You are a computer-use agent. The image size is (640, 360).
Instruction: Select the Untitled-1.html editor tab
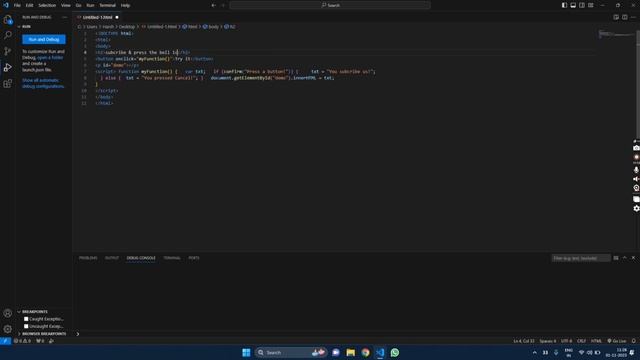97,17
